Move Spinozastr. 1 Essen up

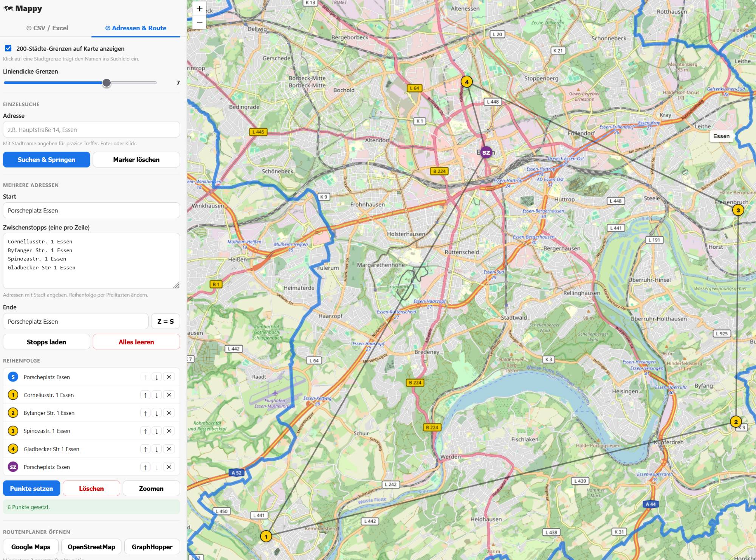145,431
